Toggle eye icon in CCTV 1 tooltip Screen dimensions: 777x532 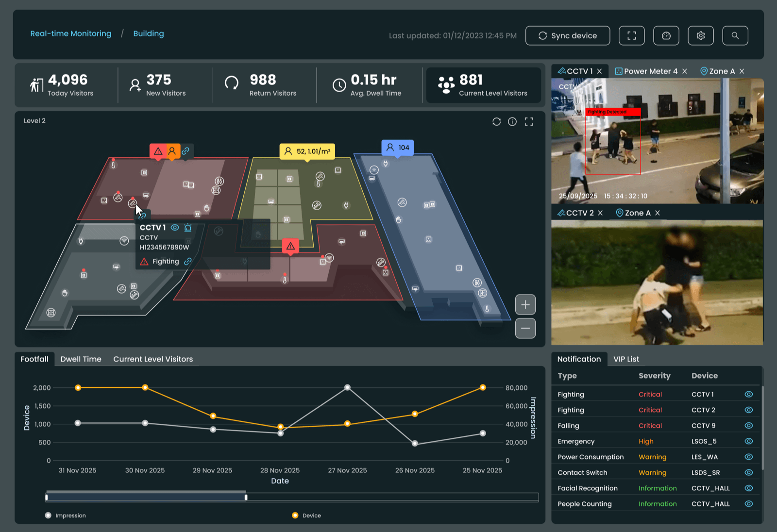pyautogui.click(x=175, y=227)
